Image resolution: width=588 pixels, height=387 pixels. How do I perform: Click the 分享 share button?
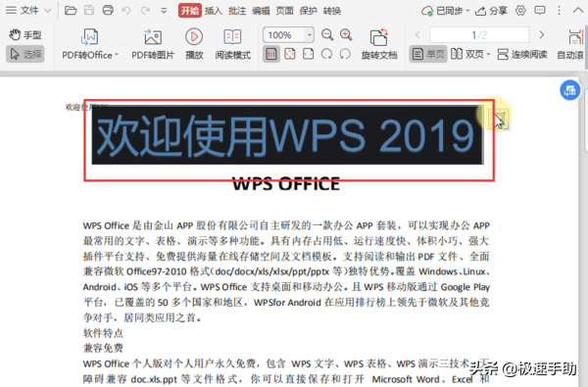coord(491,11)
